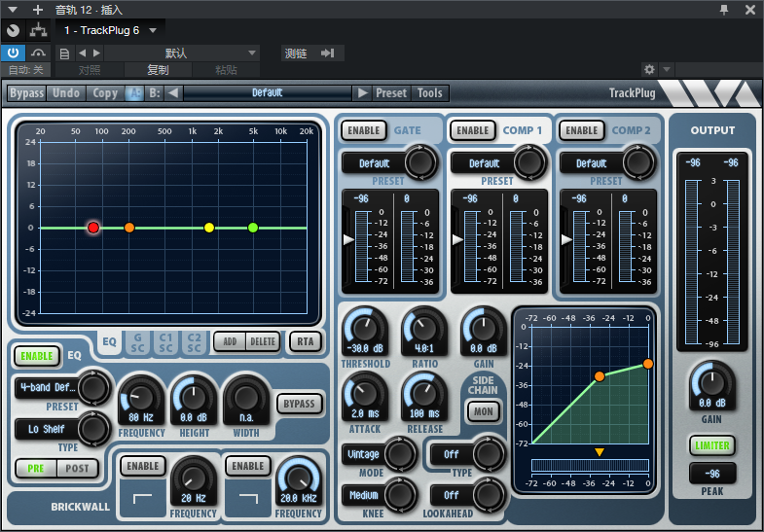Click the Comp 2 meter threshold arrow
Screen dimensions: 764x532
pyautogui.click(x=566, y=239)
